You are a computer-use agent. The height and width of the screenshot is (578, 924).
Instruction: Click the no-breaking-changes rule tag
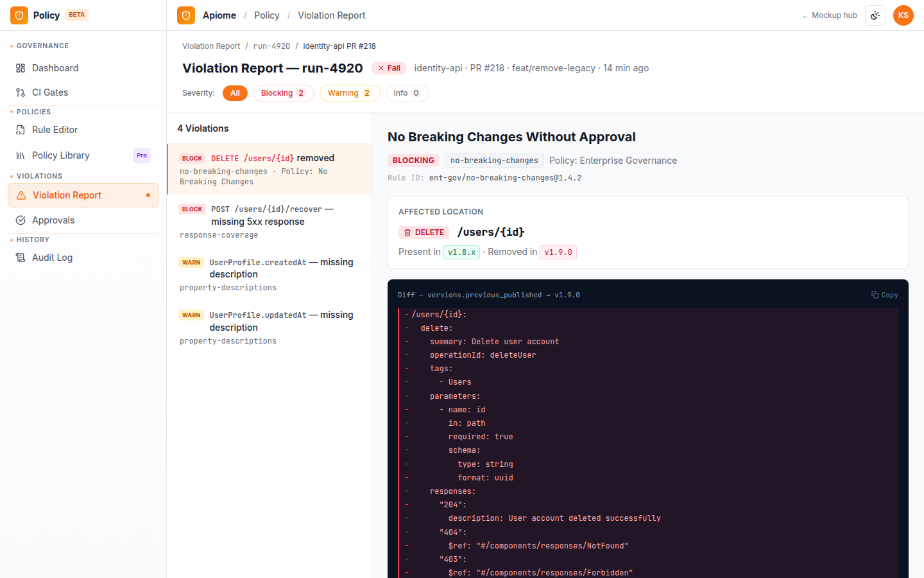[494, 161]
